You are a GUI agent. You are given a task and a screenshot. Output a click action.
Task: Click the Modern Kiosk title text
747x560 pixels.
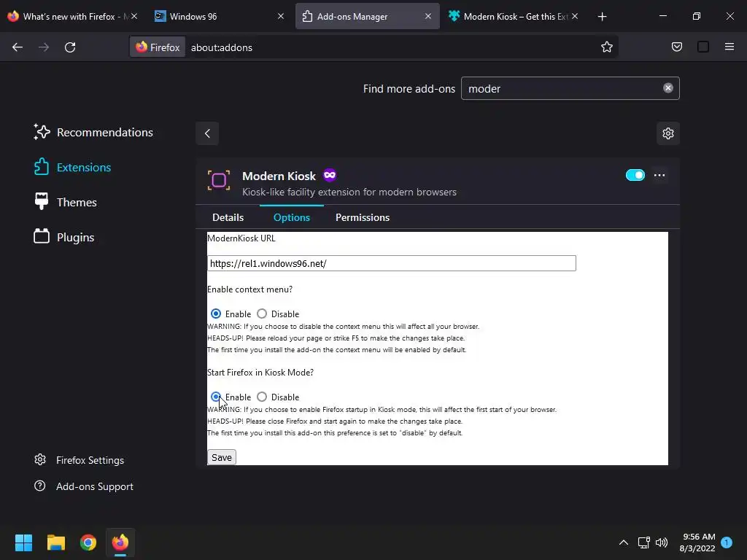pos(279,176)
